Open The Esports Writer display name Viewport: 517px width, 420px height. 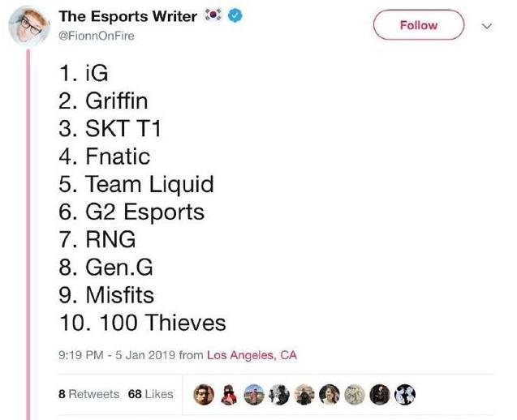[128, 16]
